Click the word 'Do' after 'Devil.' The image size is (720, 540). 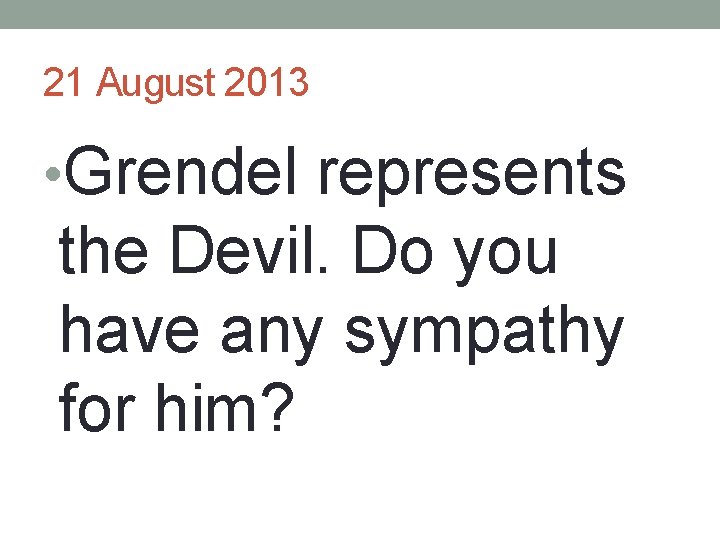coord(393,249)
